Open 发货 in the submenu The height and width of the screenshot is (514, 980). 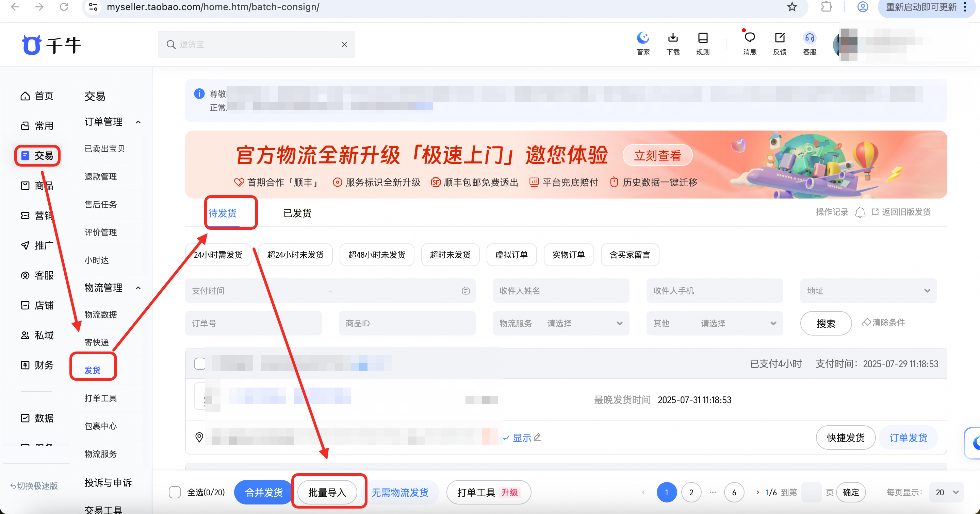pyautogui.click(x=93, y=370)
